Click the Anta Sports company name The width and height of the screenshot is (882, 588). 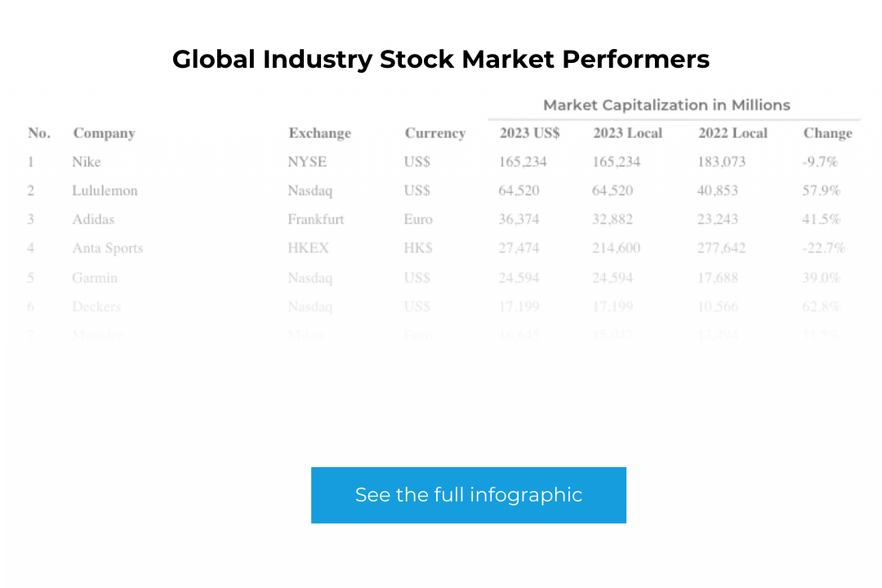pyautogui.click(x=107, y=247)
